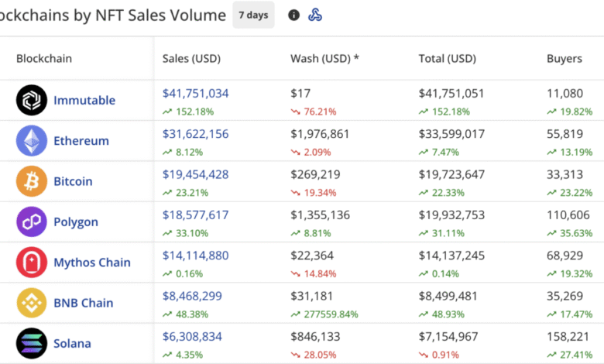Screen dimensions: 604x364
Task: Click Immutable buyers count 11,080
Action: pyautogui.click(x=565, y=93)
